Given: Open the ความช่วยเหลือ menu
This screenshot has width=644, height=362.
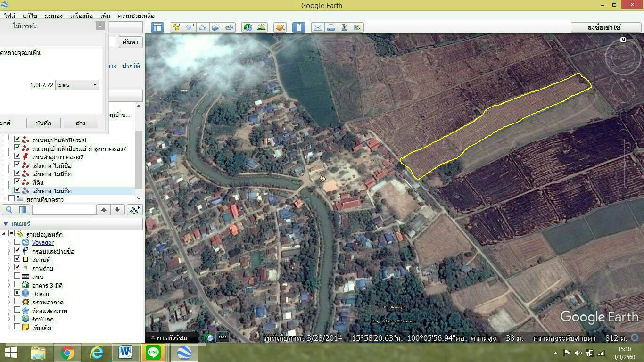Looking at the screenshot, I should tap(136, 16).
